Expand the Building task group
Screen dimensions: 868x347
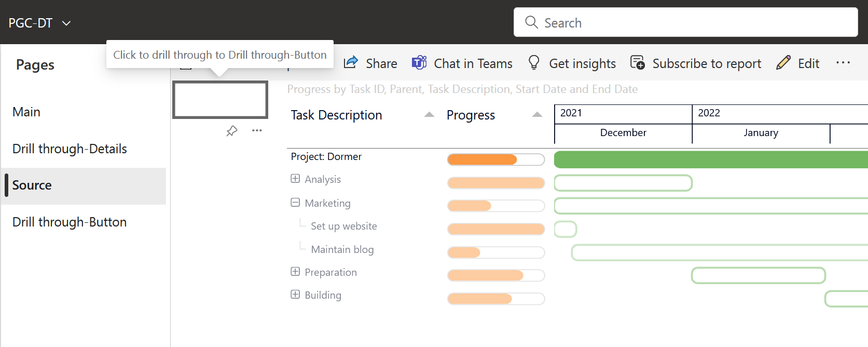click(x=295, y=294)
